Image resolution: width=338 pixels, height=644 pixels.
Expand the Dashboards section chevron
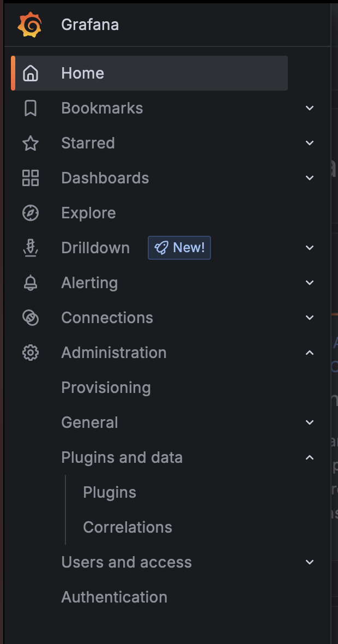click(310, 178)
